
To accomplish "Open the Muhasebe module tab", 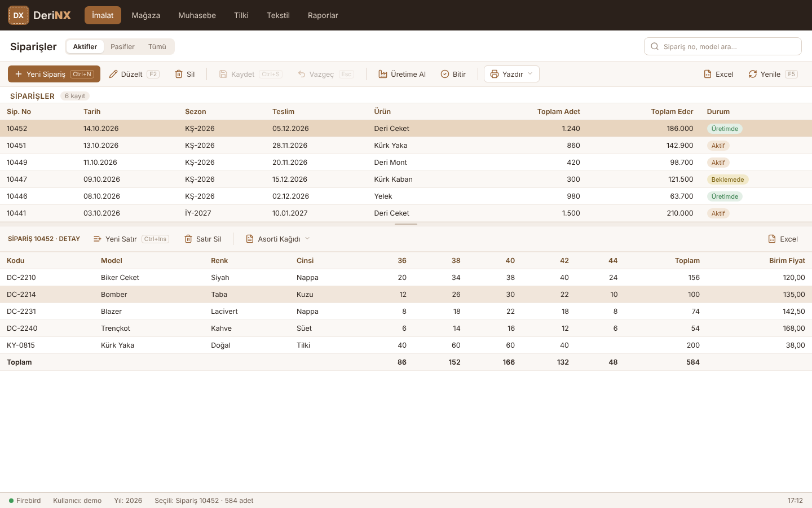I will click(197, 15).
